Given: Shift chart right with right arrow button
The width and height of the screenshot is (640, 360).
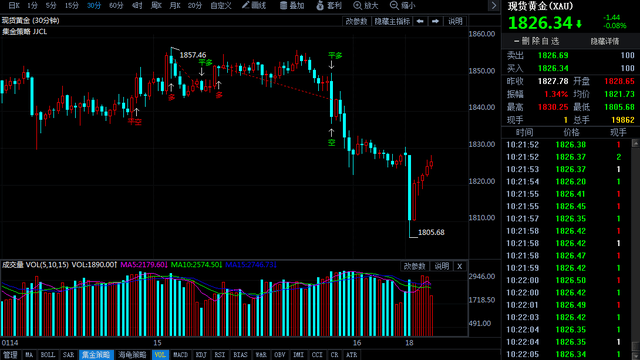Looking at the screenshot, I should point(436,21).
